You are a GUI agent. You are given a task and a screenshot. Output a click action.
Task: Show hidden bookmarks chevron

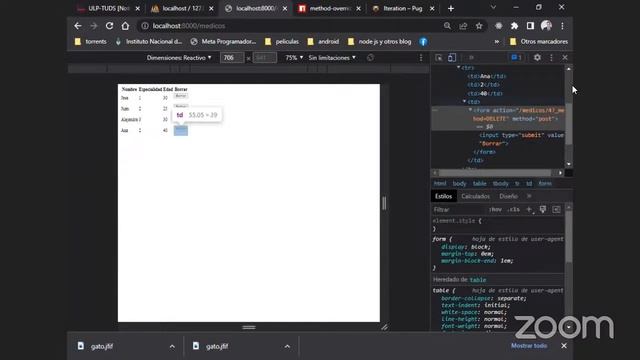[x=497, y=42]
